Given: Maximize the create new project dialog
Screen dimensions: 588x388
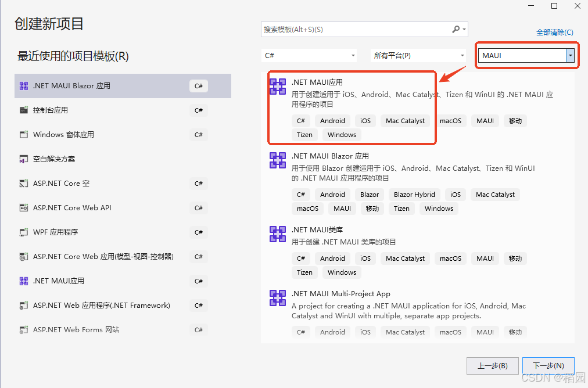Looking at the screenshot, I should click(554, 6).
